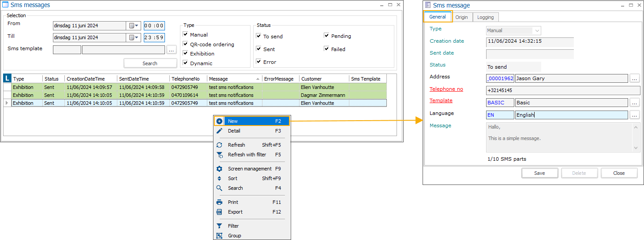The image size is (644, 240).
Task: Click the Sort arrows icon in menu
Action: [x=219, y=178]
